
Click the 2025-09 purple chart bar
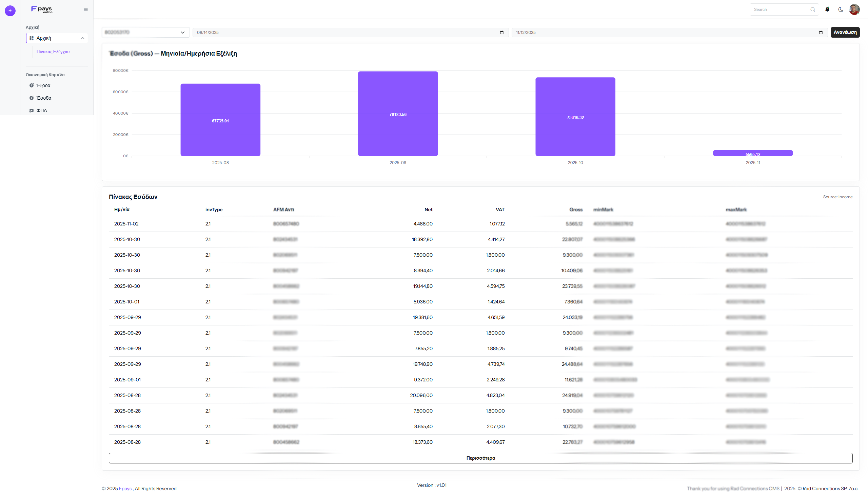click(398, 114)
